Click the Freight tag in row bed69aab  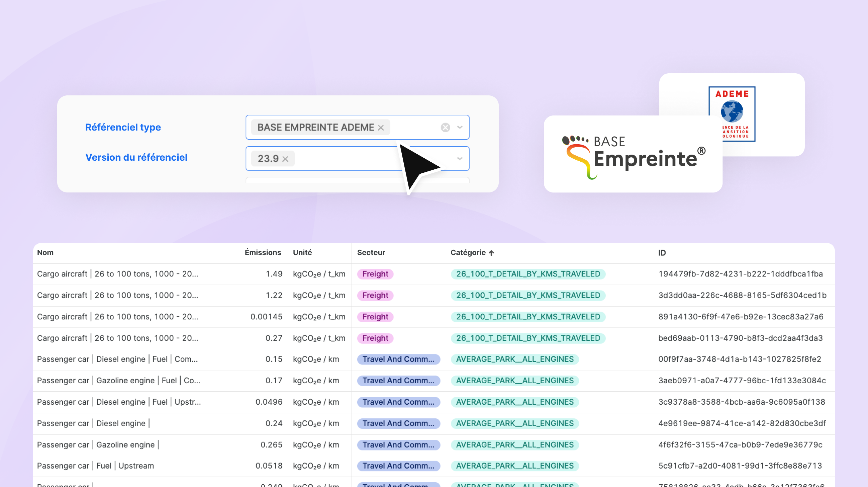[x=375, y=338]
